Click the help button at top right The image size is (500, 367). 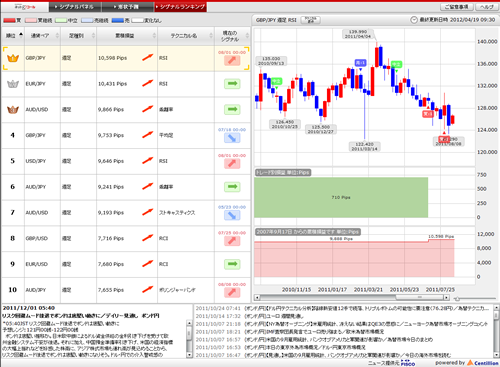pos(487,7)
